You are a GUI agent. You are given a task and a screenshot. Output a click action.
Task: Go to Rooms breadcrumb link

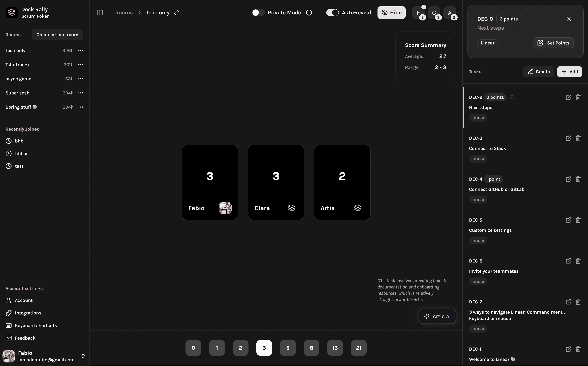(x=124, y=13)
